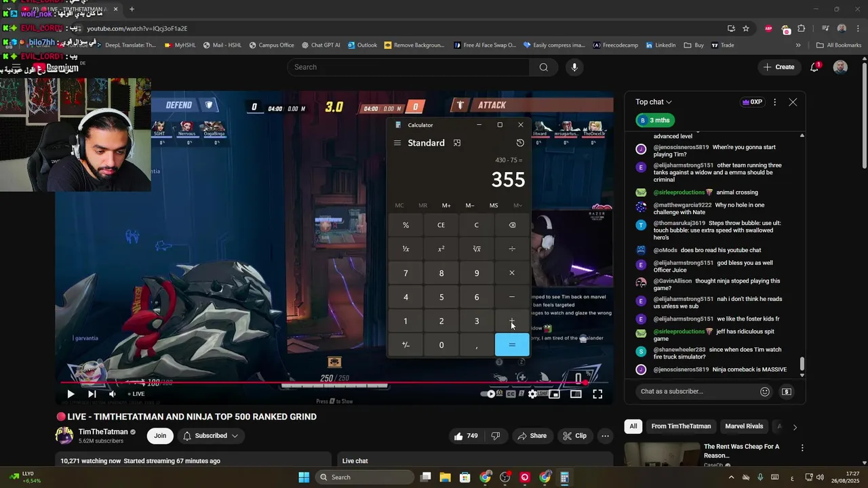Click the Calculator reciprocal 1/x key
The height and width of the screenshot is (488, 868).
coord(406,249)
